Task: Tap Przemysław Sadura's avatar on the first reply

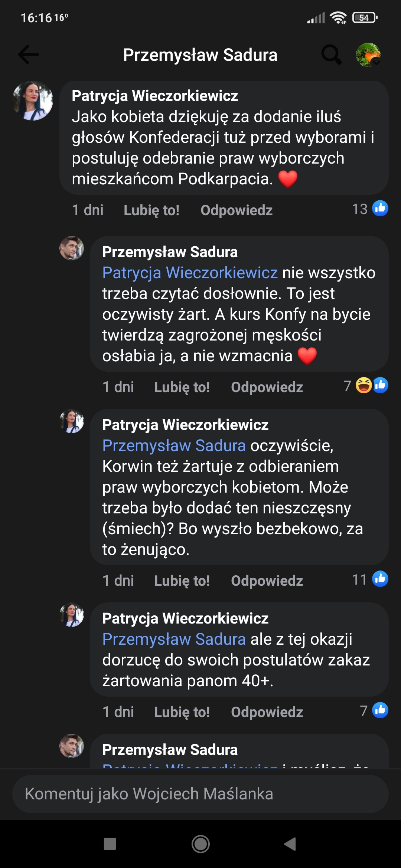Action: (72, 248)
